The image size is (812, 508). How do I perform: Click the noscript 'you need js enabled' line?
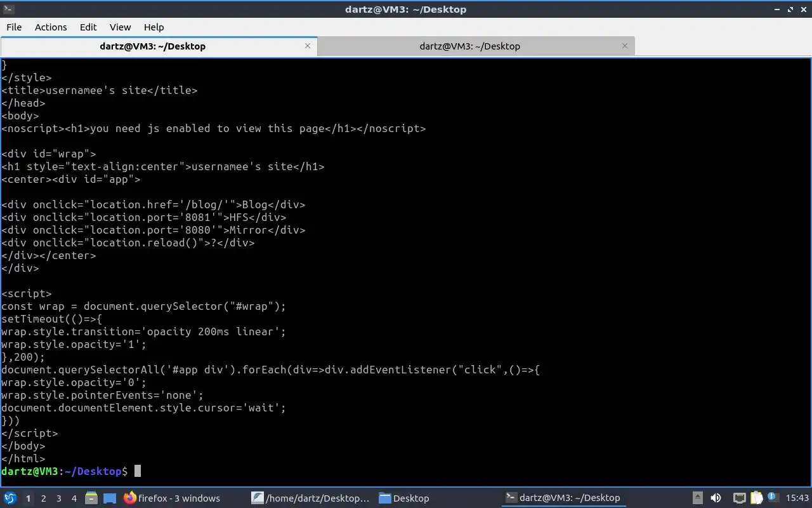pos(213,128)
